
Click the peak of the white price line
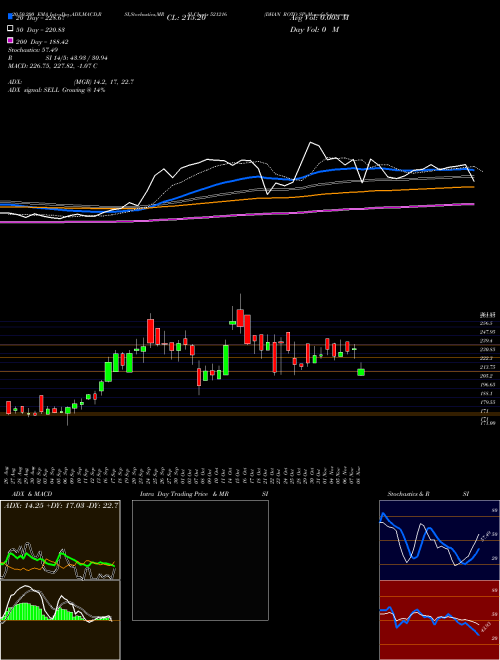[x=311, y=143]
